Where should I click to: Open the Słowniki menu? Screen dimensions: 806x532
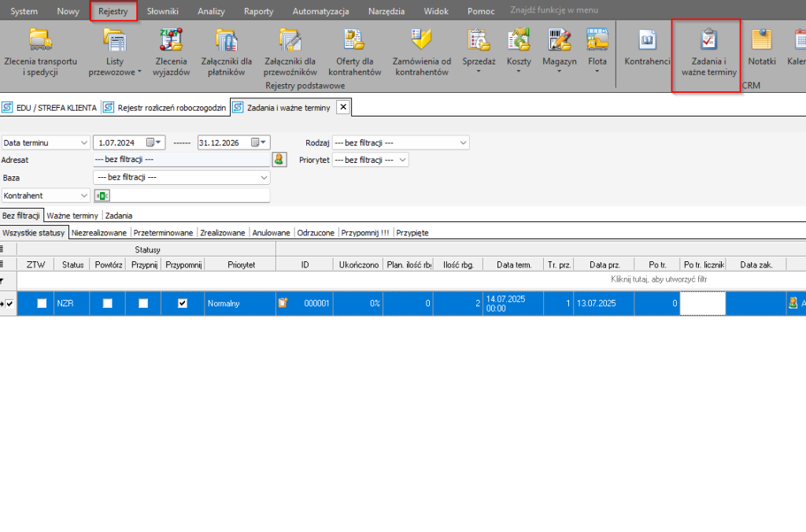[162, 11]
